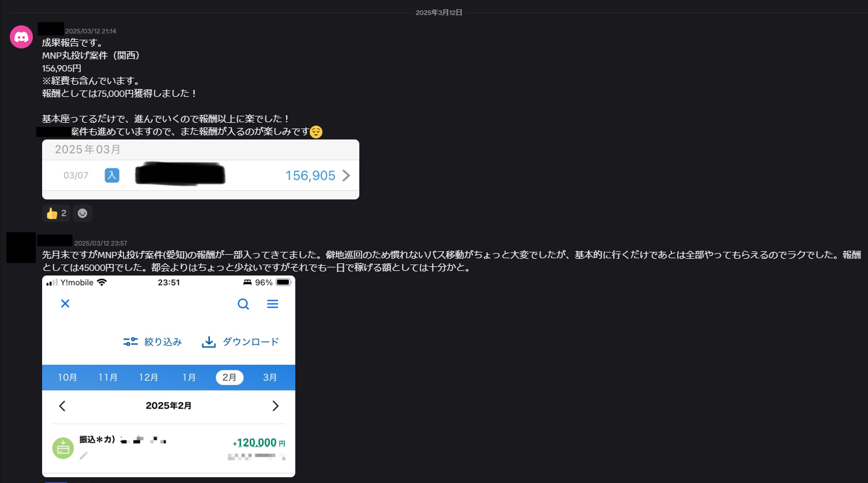Select the 12月 month tab

148,378
